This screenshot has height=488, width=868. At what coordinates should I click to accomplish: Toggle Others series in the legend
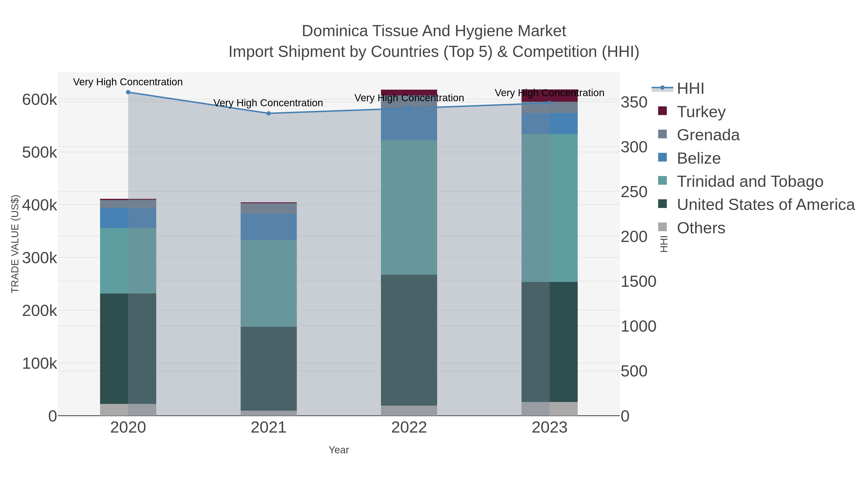(x=692, y=228)
